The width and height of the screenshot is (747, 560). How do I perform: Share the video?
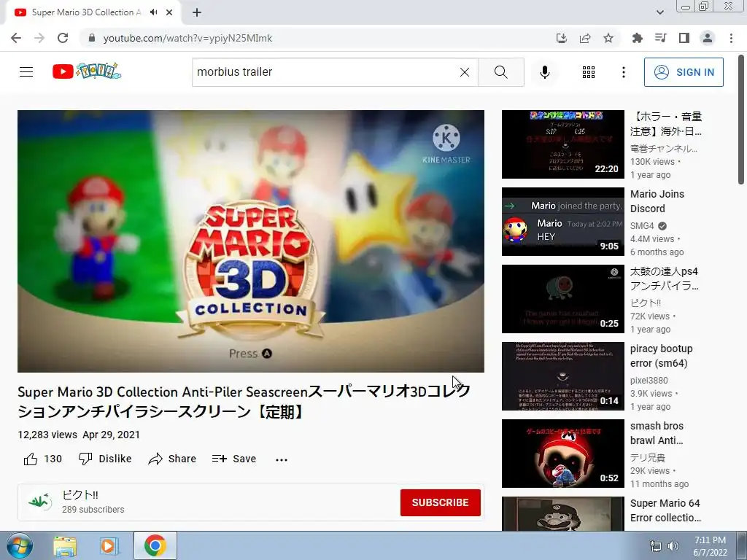click(x=172, y=459)
